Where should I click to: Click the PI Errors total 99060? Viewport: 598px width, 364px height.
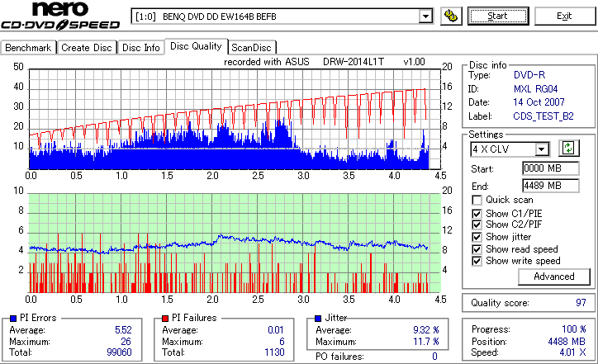coord(120,352)
